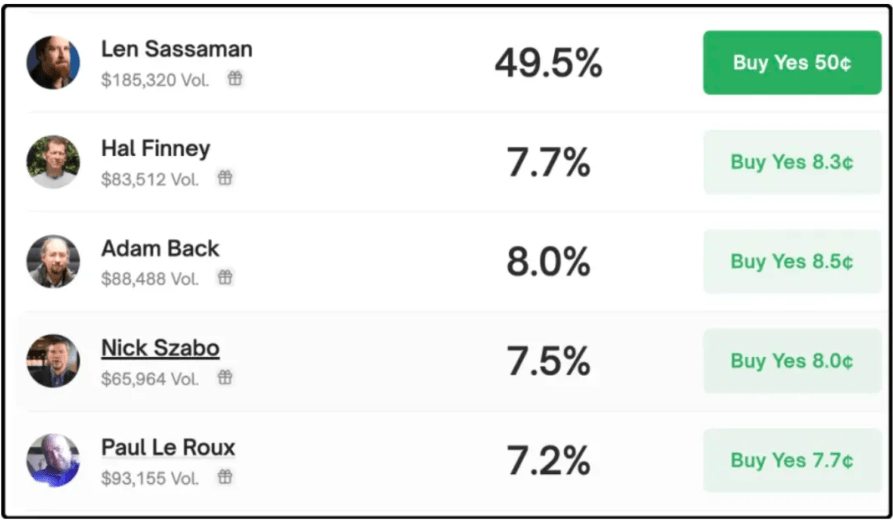Click gift icon beside Adam Back volume
Screen dimensions: 893x520
point(225,278)
